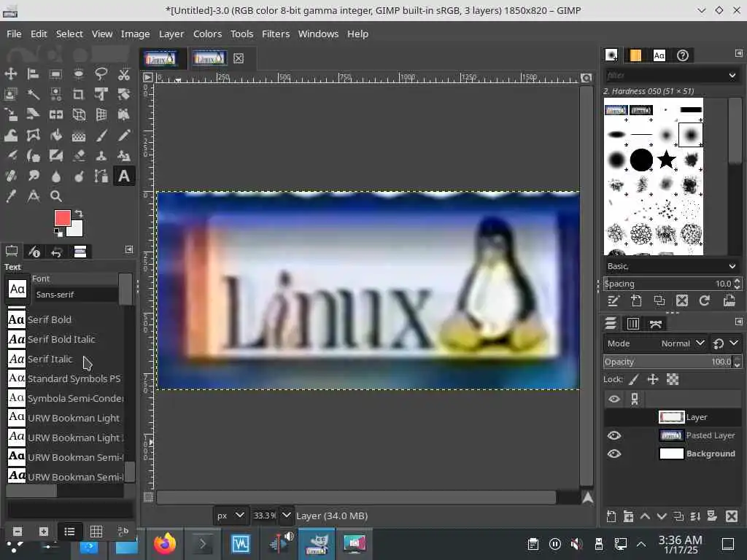This screenshot has height=560, width=747.
Task: Click the foreground red color swatch
Action: [x=63, y=218]
